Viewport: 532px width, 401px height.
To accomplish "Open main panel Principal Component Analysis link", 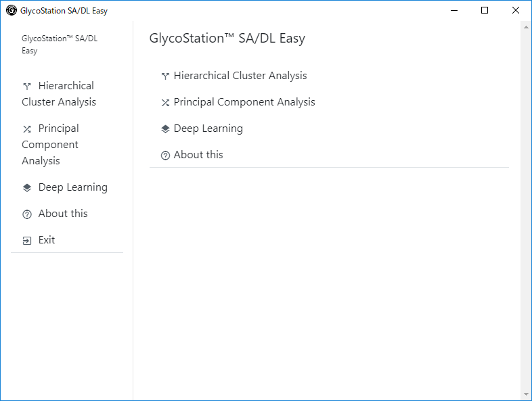I will point(238,102).
